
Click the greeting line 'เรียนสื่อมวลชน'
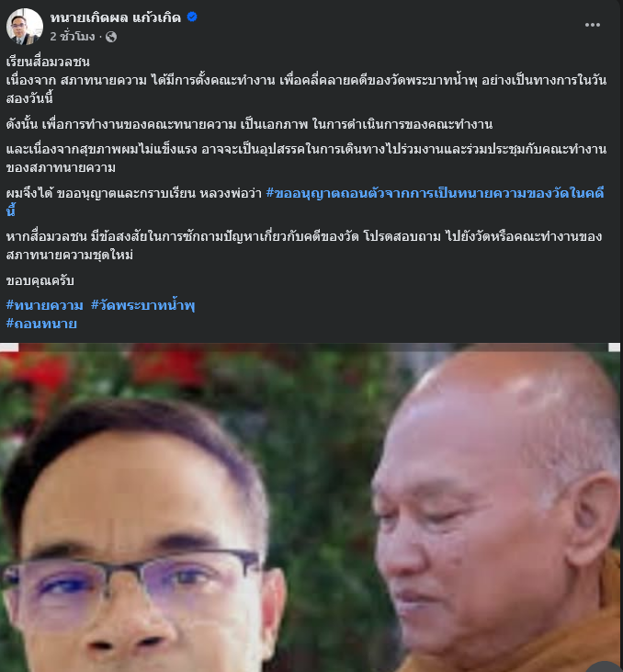[x=48, y=62]
